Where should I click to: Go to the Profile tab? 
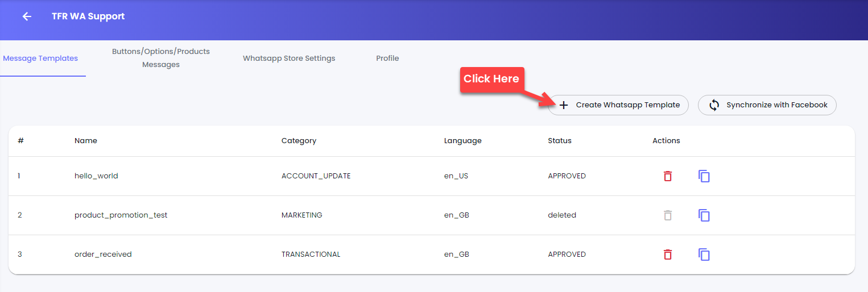pos(387,58)
